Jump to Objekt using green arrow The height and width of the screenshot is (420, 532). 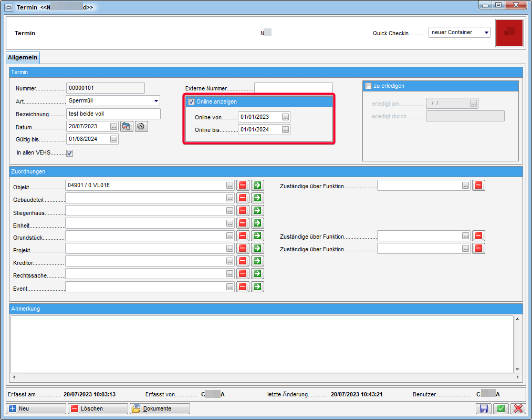(257, 185)
